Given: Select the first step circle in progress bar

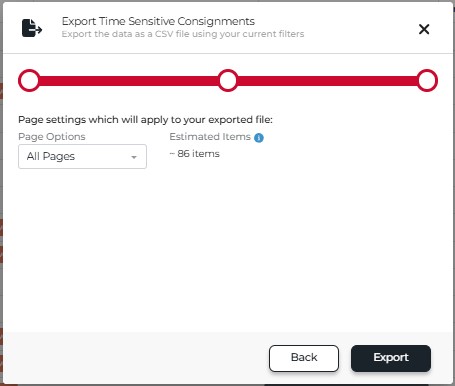Looking at the screenshot, I should point(29,80).
